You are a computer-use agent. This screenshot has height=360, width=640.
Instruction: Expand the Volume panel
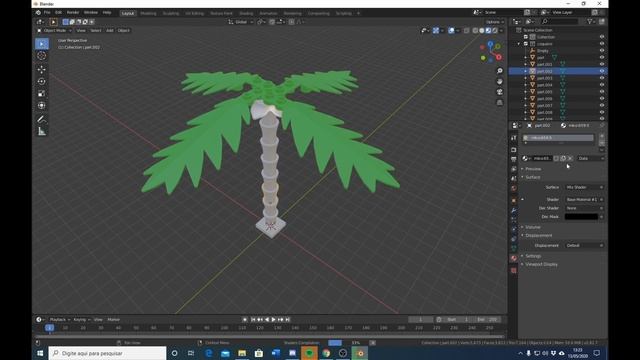[x=533, y=227]
